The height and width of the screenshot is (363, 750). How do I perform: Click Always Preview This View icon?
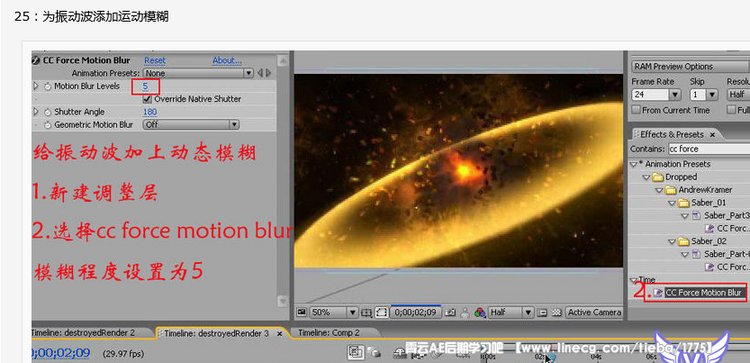point(301,312)
